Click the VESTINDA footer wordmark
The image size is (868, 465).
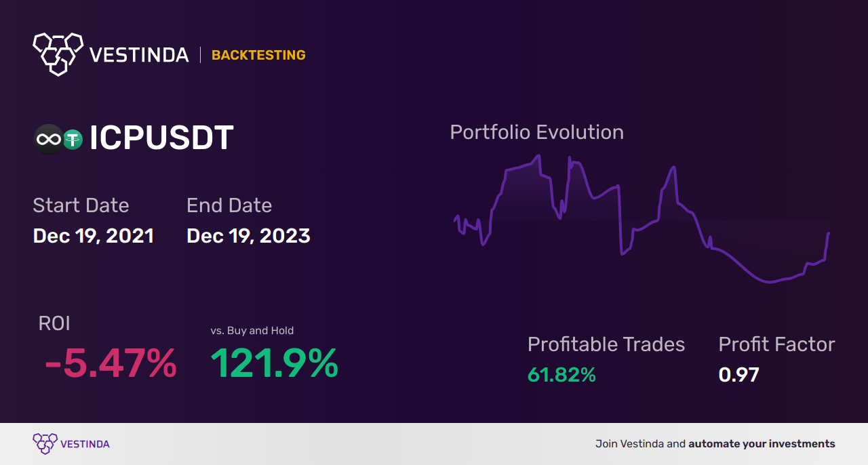point(85,444)
